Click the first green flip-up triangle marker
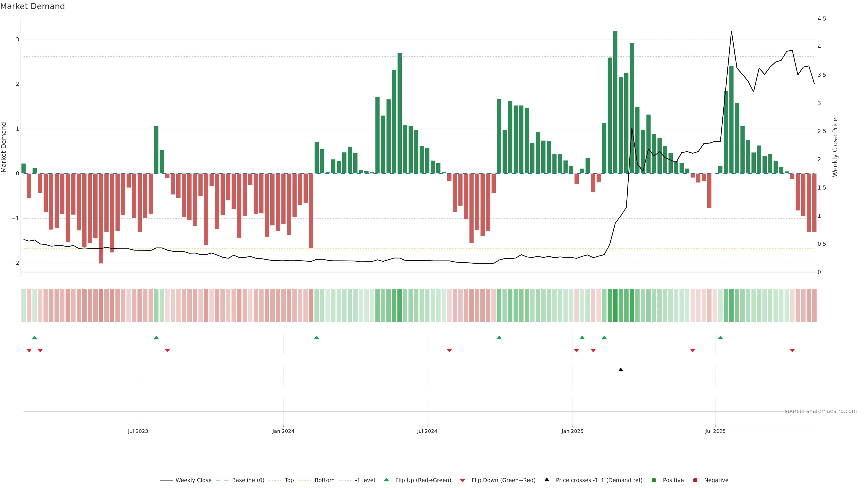Image resolution: width=868 pixels, height=488 pixels. click(x=34, y=338)
